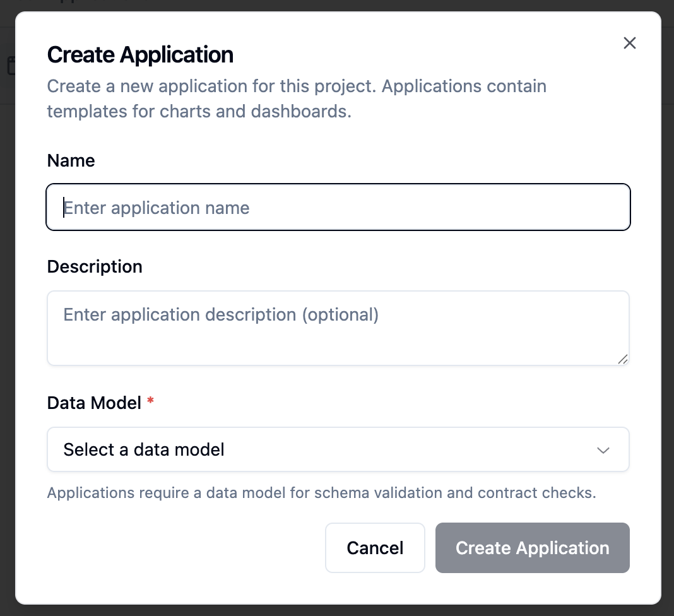Click the partially hidden app icon behind the modal

click(10, 66)
